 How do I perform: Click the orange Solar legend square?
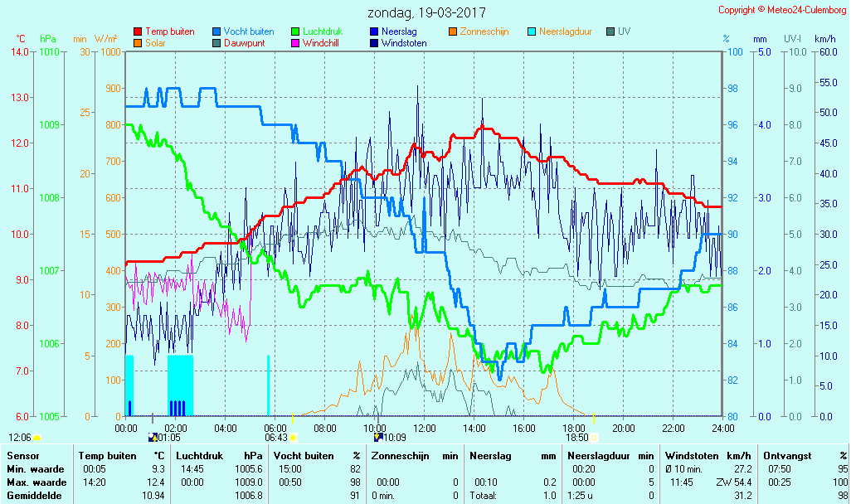[x=138, y=43]
